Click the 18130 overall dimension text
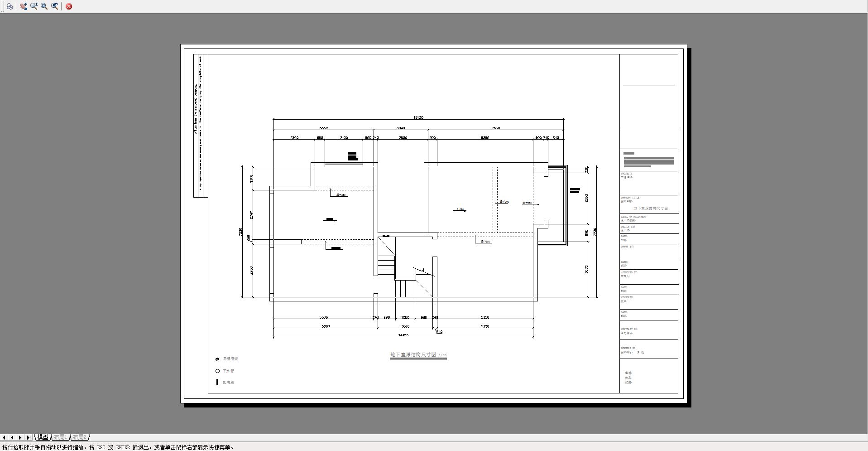This screenshot has height=451, width=868. (418, 117)
